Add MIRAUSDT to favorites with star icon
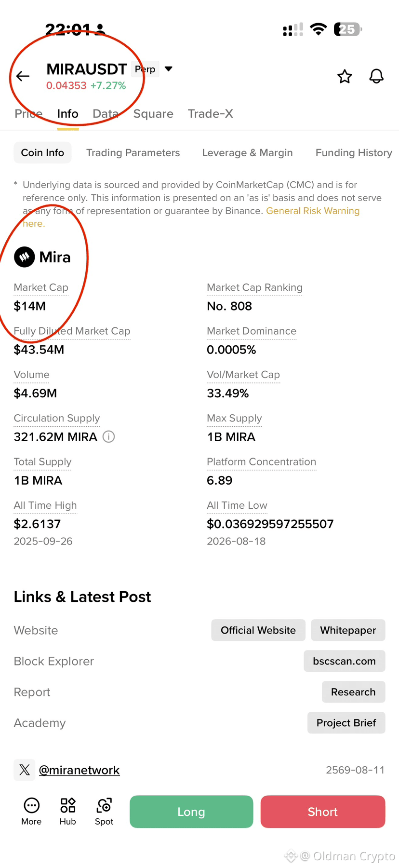 coord(345,76)
